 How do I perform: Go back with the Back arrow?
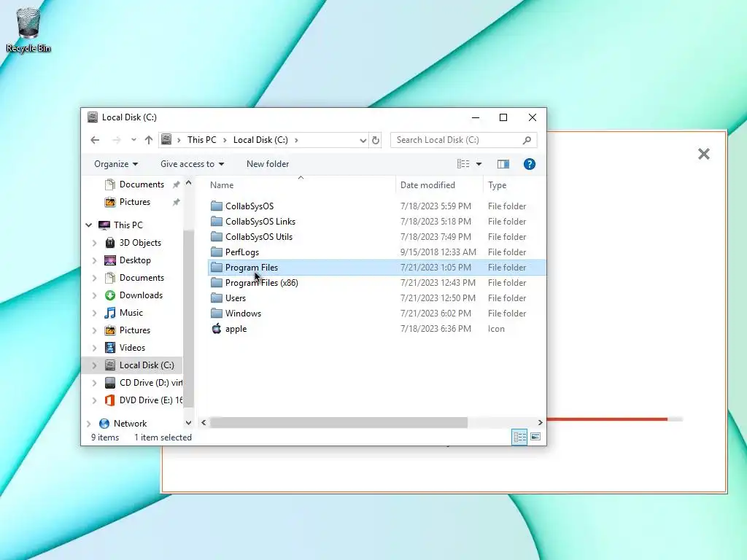click(95, 140)
